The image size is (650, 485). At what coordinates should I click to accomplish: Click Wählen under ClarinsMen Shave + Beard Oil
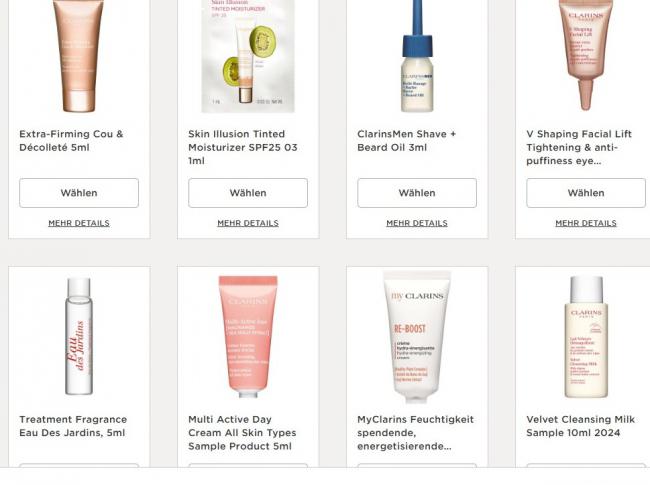click(x=417, y=193)
